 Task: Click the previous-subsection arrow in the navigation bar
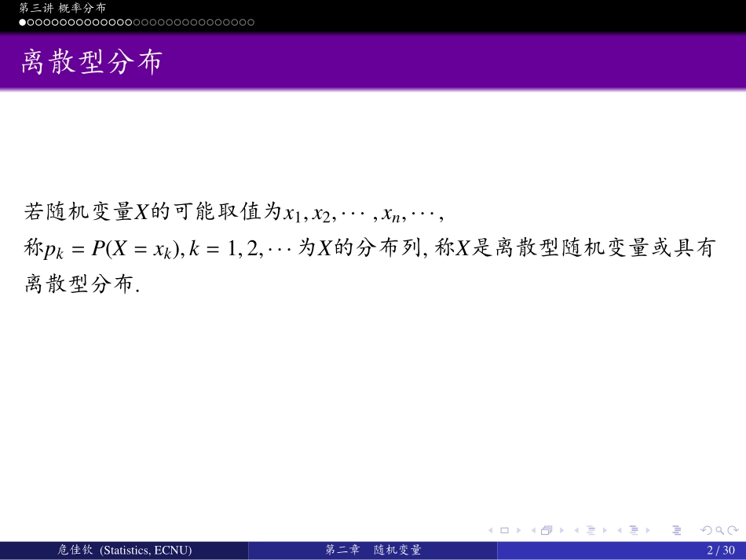(577, 530)
